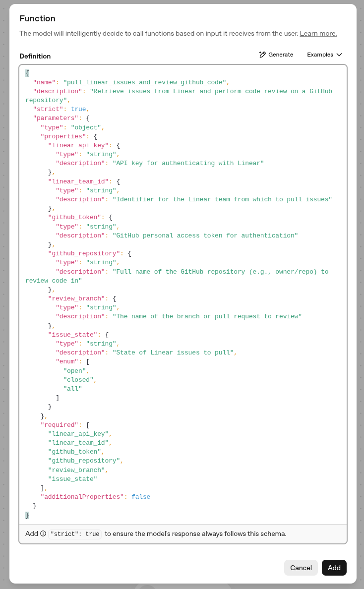The image size is (364, 589).
Task: Click the true value of "strict"
Action: (x=78, y=109)
